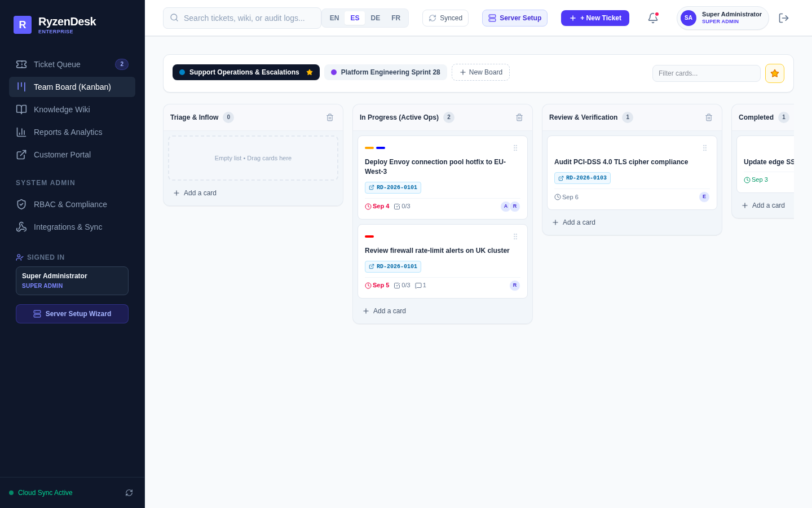Open the Team Board (Kanban) page
The image size is (812, 508).
[x=72, y=87]
